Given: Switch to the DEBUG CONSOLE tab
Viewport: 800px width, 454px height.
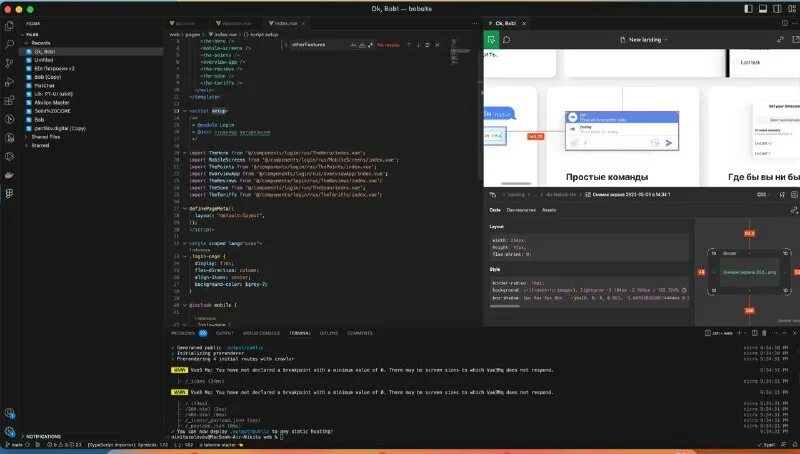Looking at the screenshot, I should coord(261,333).
